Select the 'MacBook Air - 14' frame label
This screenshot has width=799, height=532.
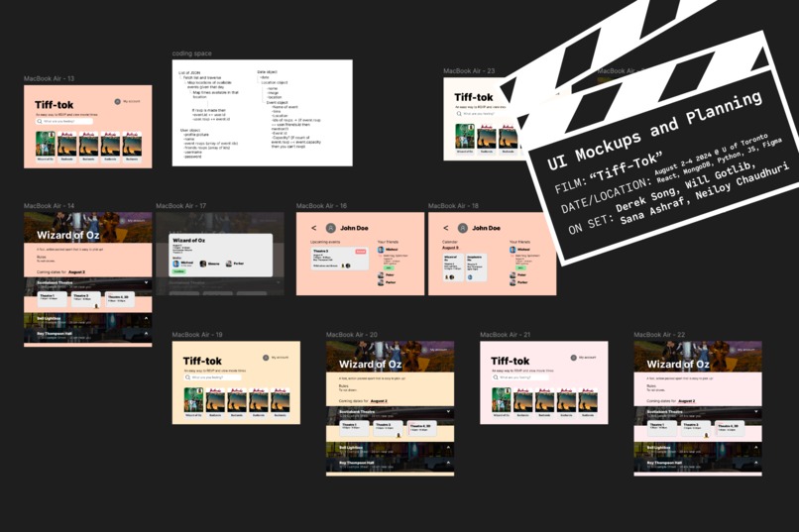[49, 206]
